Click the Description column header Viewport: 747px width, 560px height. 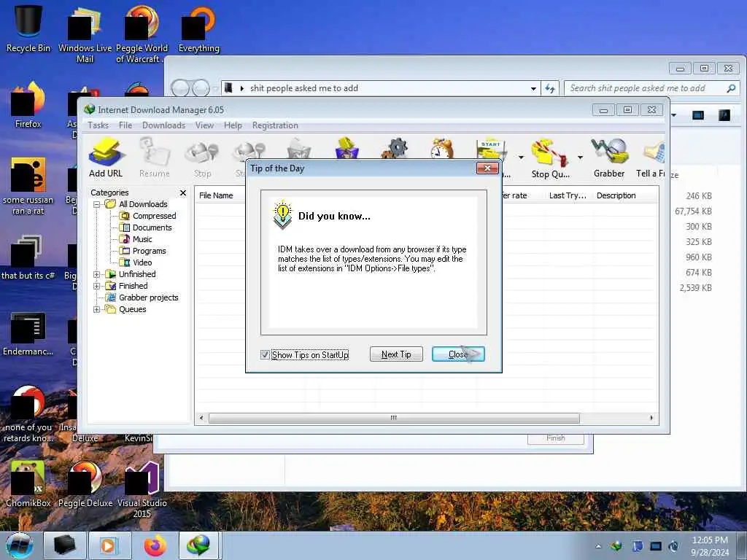[x=616, y=195]
